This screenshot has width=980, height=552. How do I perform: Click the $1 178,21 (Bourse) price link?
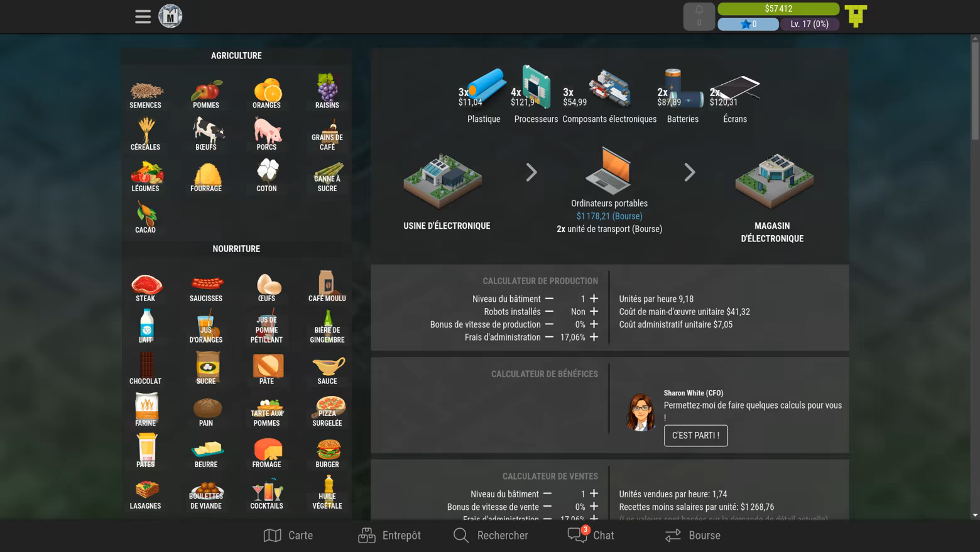click(x=609, y=216)
